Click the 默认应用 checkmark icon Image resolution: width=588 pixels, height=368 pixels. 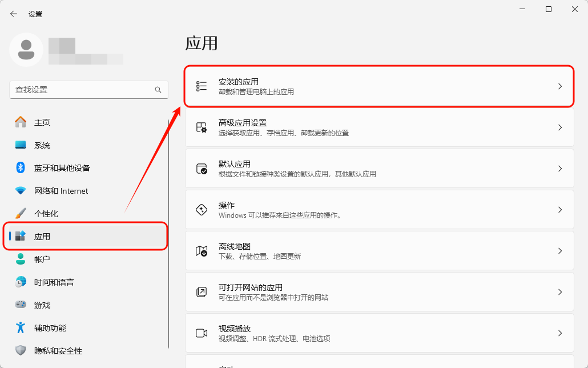202,169
